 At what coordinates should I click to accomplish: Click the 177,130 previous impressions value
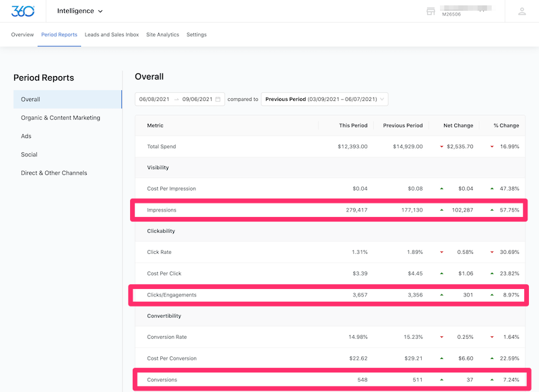[x=412, y=210]
